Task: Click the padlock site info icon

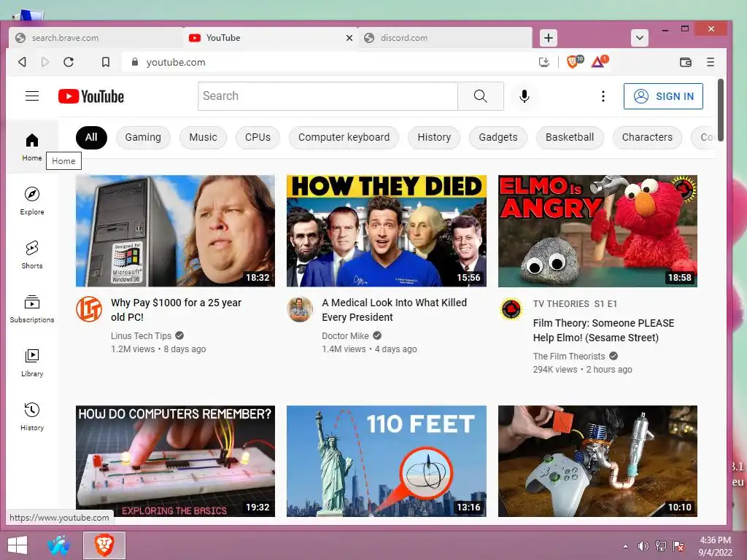Action: click(x=135, y=62)
